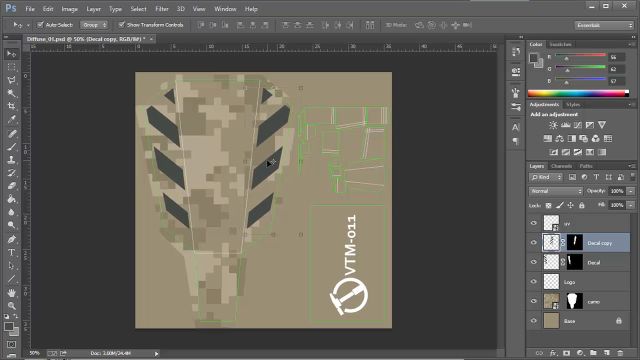Select the Hand tool
This screenshot has height=360, width=640.
[11, 293]
